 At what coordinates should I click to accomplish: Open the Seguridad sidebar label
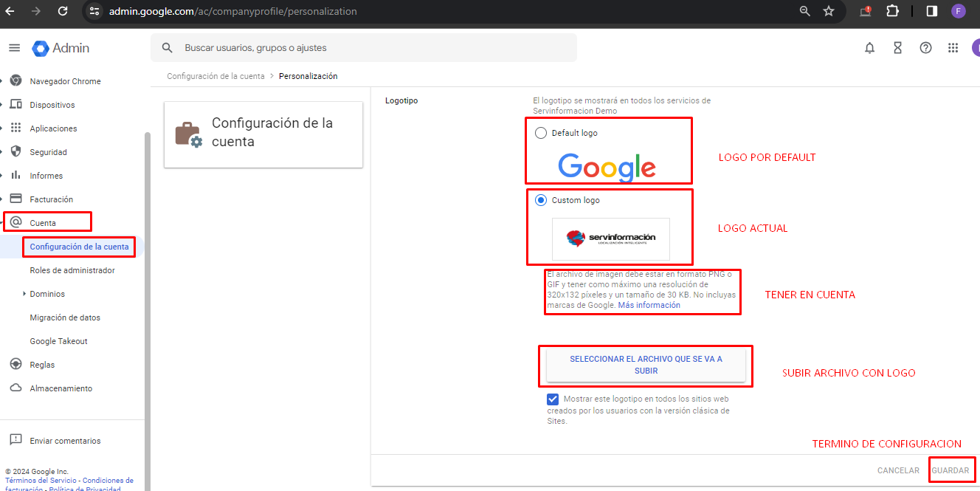(x=48, y=152)
